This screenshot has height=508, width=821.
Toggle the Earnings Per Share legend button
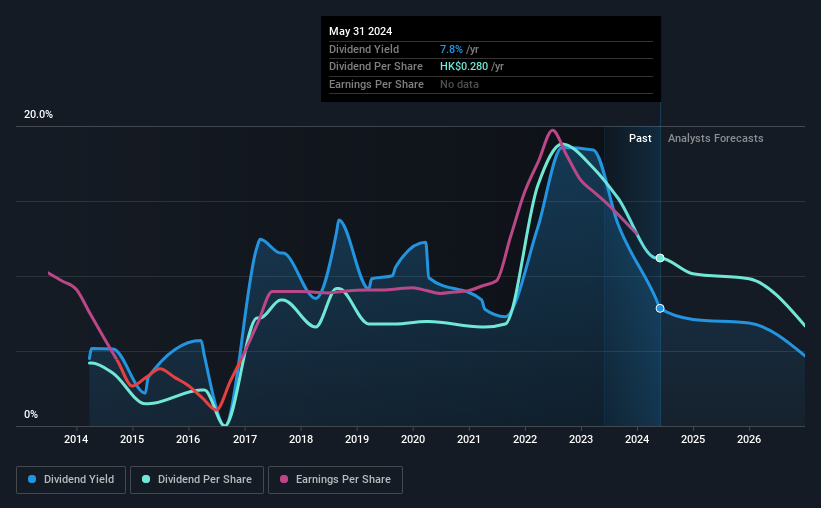[x=335, y=480]
